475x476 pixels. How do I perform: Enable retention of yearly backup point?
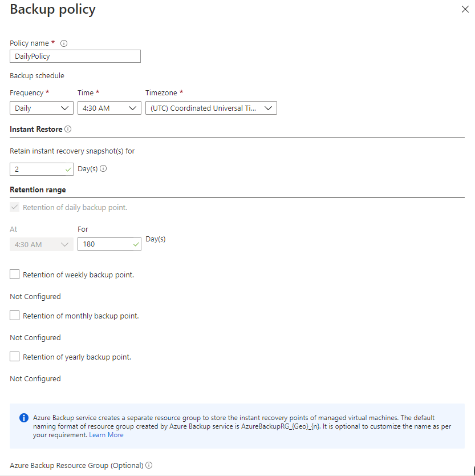15,357
